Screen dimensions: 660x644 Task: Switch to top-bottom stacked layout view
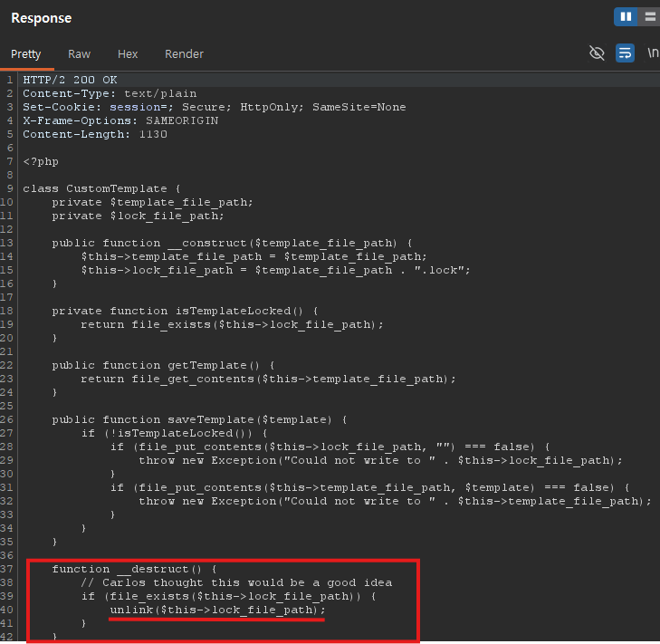point(649,17)
